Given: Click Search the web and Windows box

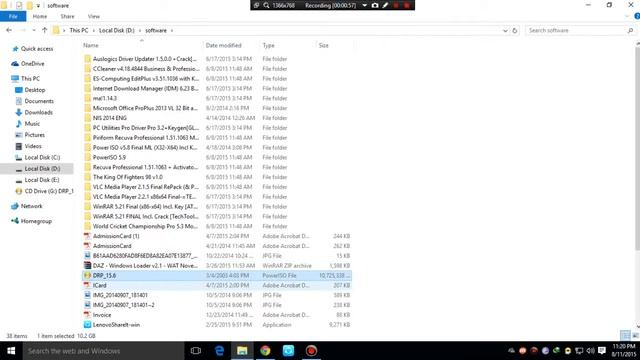Looking at the screenshot, I should [x=104, y=351].
